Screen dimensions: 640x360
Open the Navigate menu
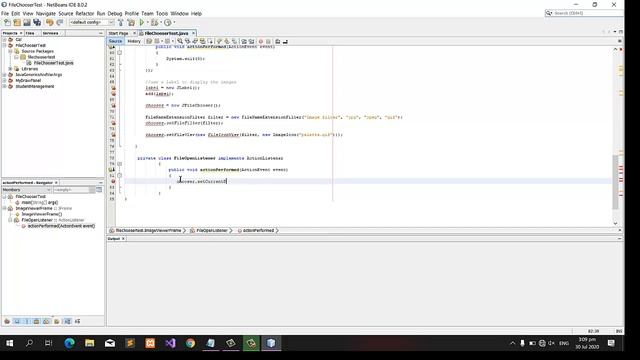click(x=46, y=13)
